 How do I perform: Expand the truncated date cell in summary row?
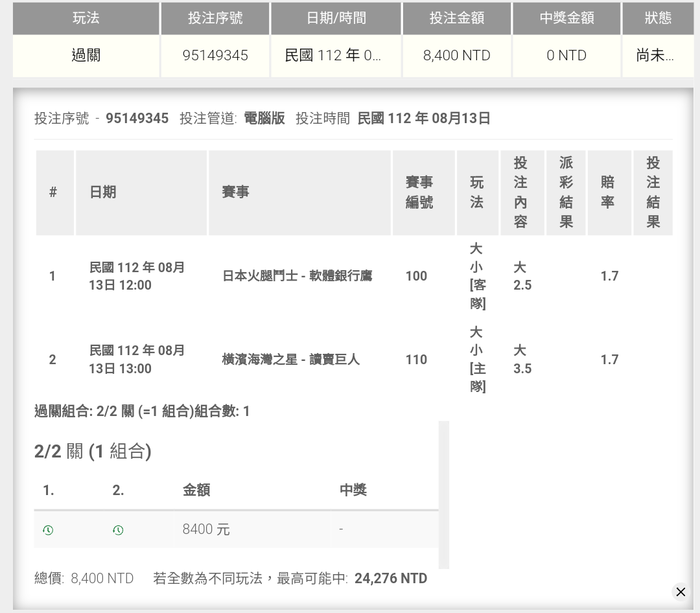pyautogui.click(x=333, y=56)
